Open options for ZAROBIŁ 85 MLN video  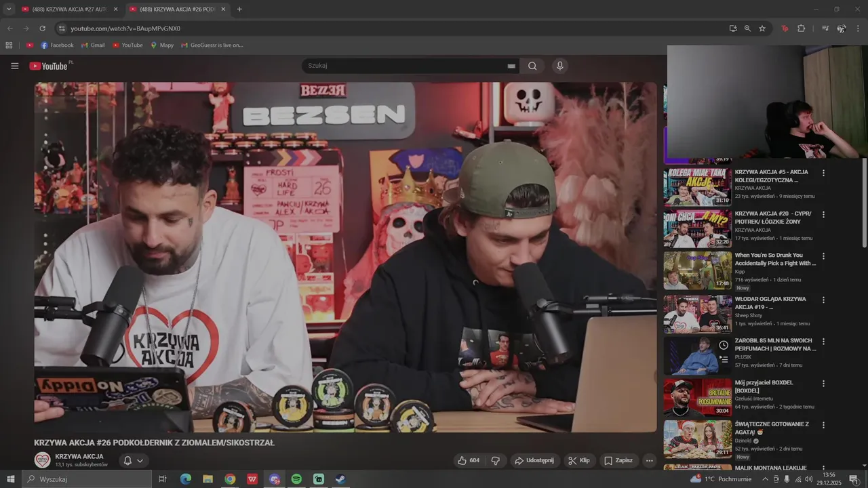point(823,341)
